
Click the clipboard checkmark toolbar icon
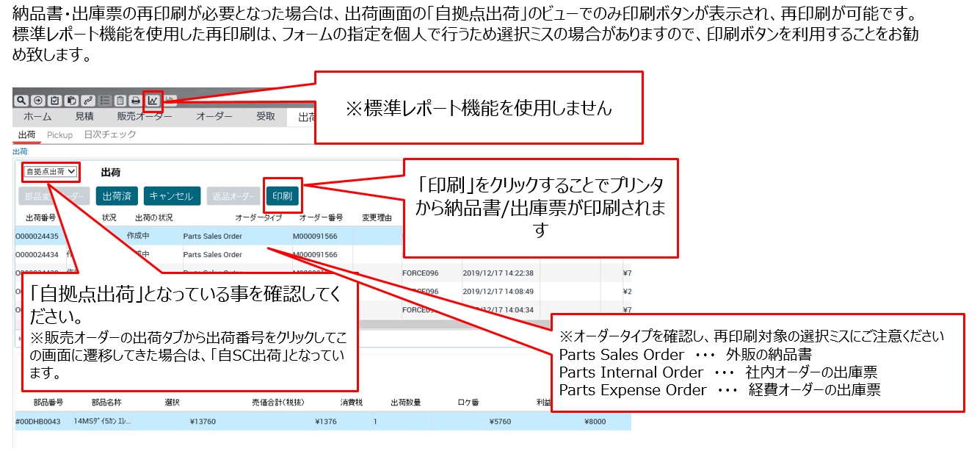click(54, 101)
